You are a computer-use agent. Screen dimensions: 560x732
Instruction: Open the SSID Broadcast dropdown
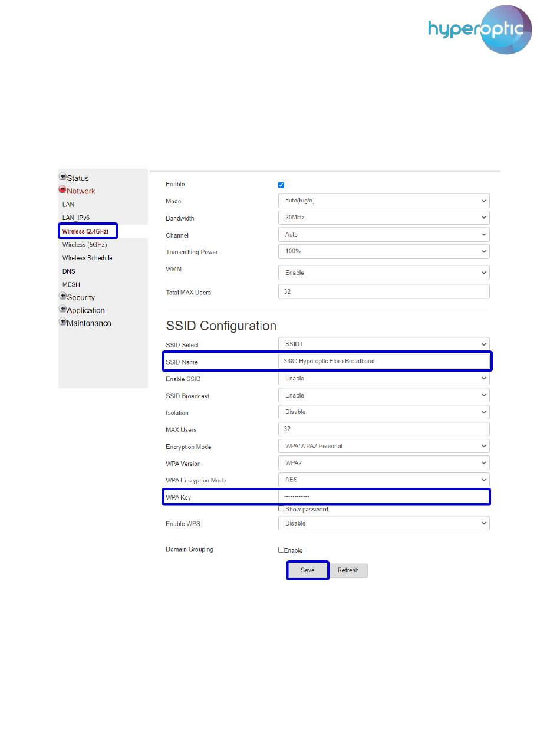[x=384, y=395]
